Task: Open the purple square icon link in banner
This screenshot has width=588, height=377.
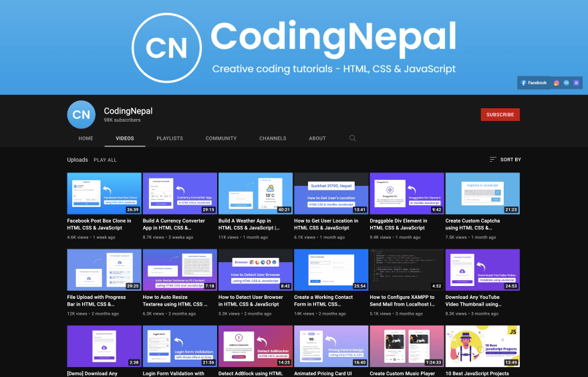Action: coord(577,83)
